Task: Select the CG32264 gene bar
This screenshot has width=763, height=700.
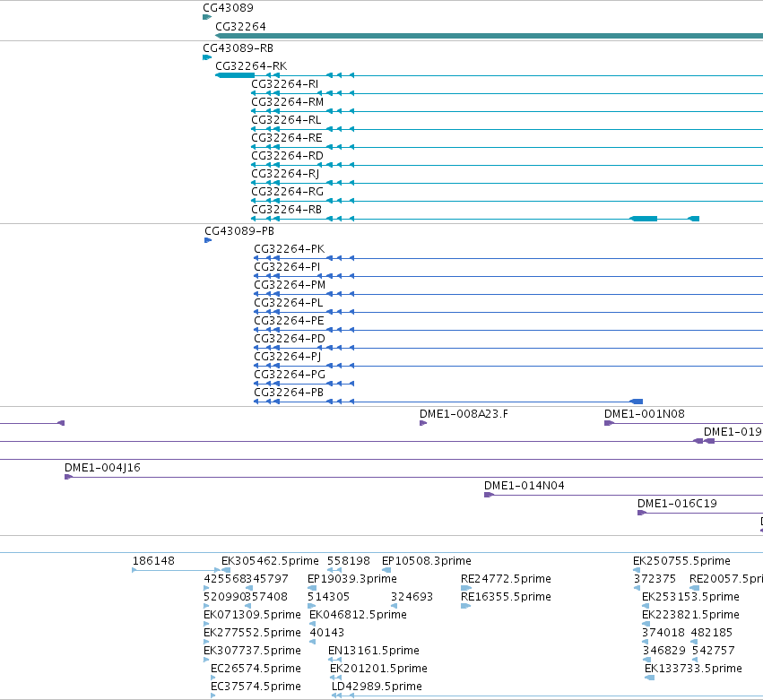Action: click(x=489, y=36)
